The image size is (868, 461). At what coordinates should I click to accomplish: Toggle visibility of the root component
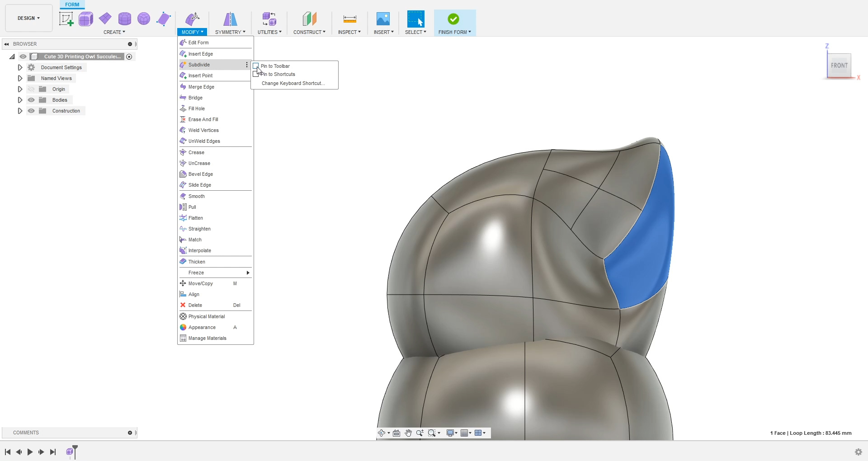coord(23,56)
